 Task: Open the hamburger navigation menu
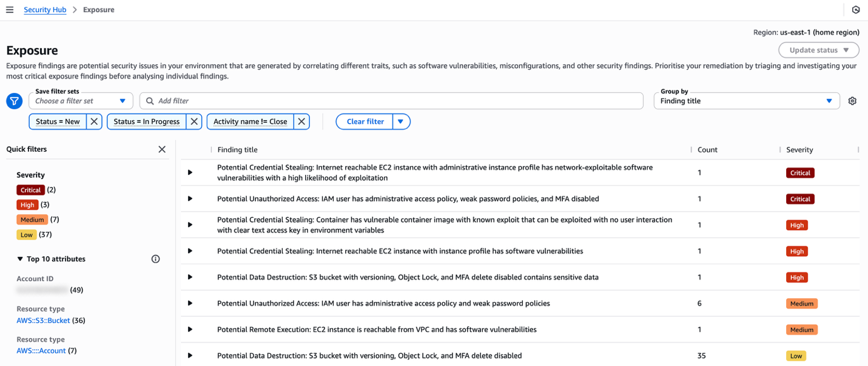pyautogui.click(x=9, y=10)
